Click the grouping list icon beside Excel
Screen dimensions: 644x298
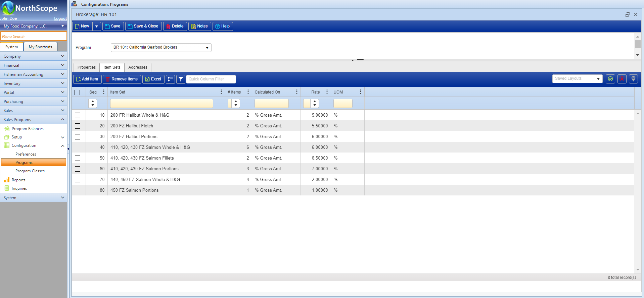[171, 79]
